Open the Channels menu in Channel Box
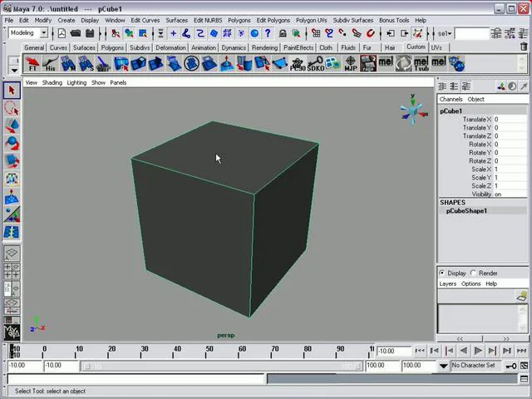Viewport: 532px width, 399px height. [x=451, y=99]
